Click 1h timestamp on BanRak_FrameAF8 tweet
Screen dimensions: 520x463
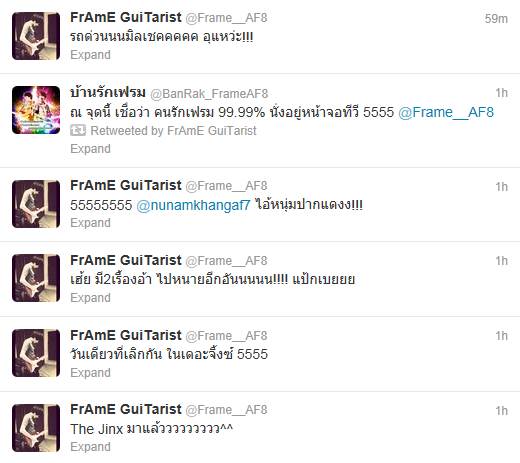(x=501, y=93)
